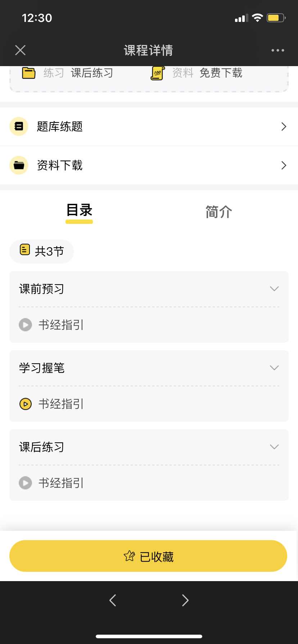Tap the three-dot more options icon

277,50
